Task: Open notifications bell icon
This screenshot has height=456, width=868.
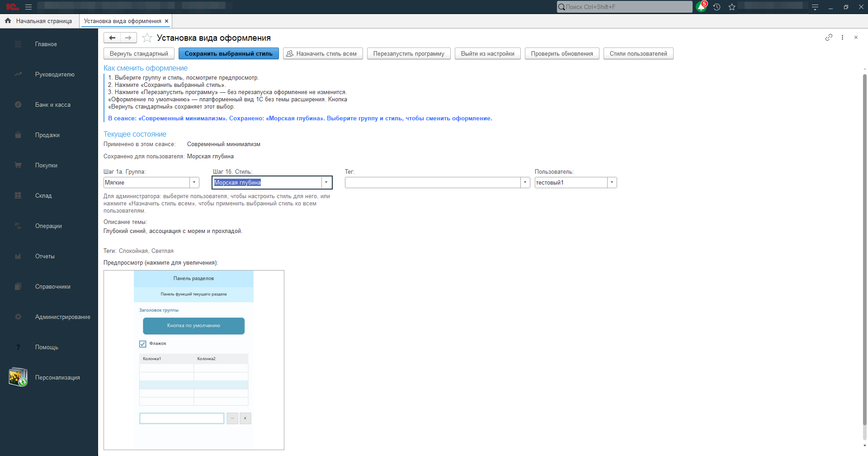Action: click(x=701, y=7)
